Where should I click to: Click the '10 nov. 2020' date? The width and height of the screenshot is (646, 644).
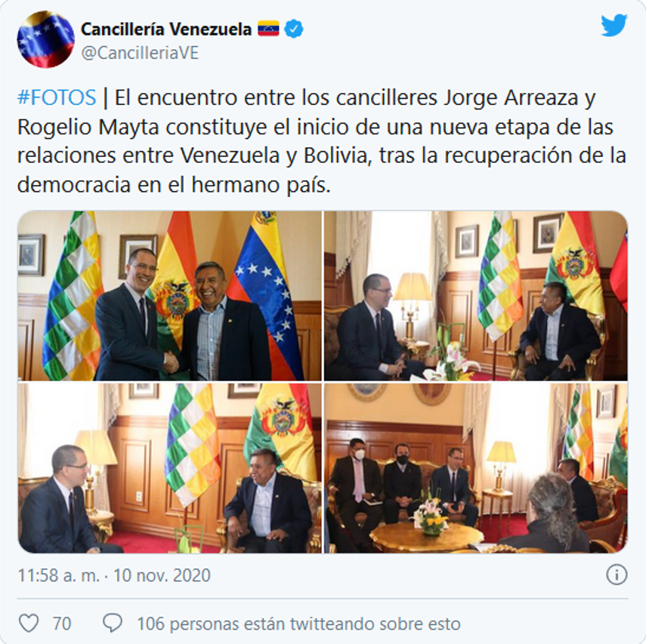[162, 575]
